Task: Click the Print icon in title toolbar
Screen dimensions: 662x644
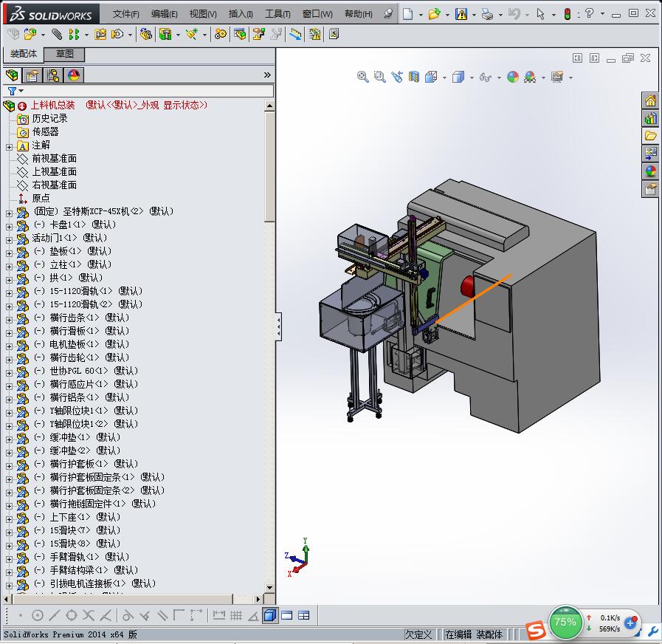Action: [487, 14]
